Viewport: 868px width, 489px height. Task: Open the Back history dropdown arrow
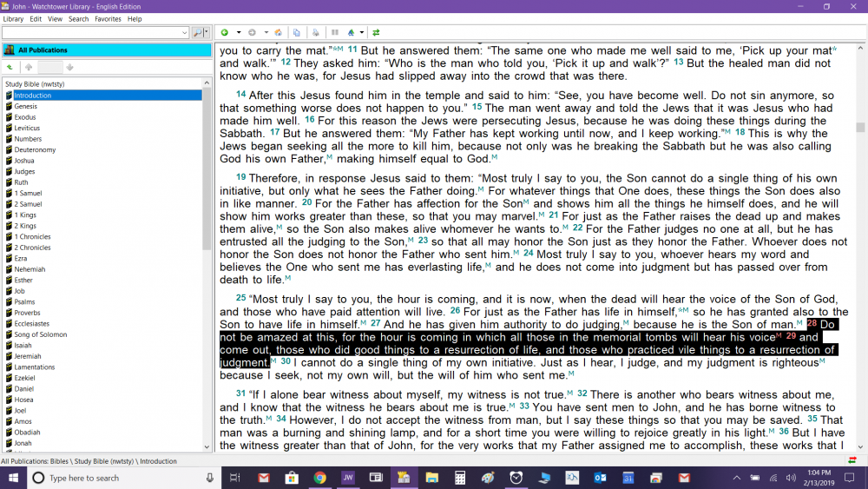point(239,33)
